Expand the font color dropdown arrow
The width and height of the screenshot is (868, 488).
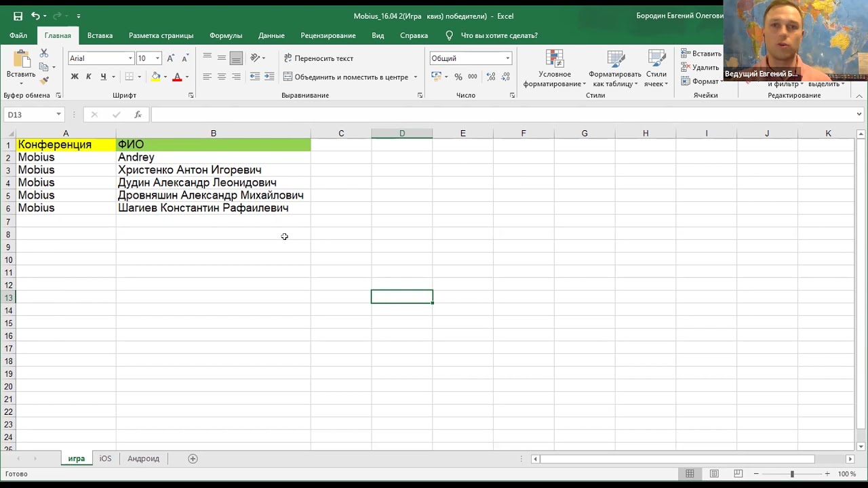pyautogui.click(x=187, y=77)
